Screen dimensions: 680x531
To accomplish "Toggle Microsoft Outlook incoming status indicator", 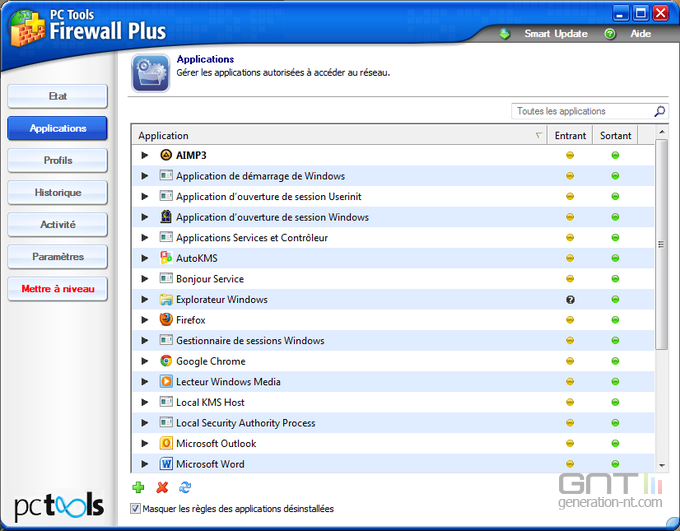I will point(570,443).
